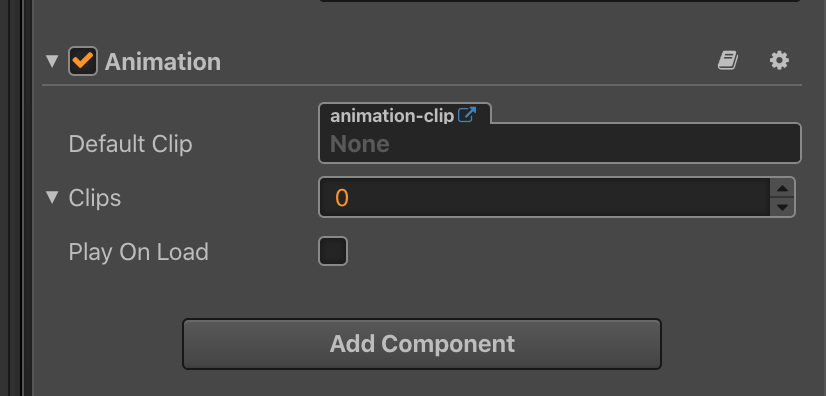Click the Play On Load label
The width and height of the screenshot is (826, 396).
coord(139,252)
